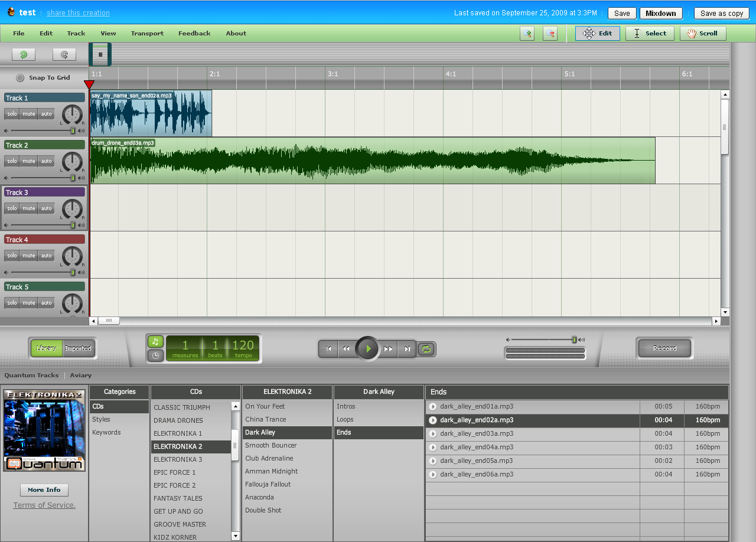Open the Track menu

[76, 34]
